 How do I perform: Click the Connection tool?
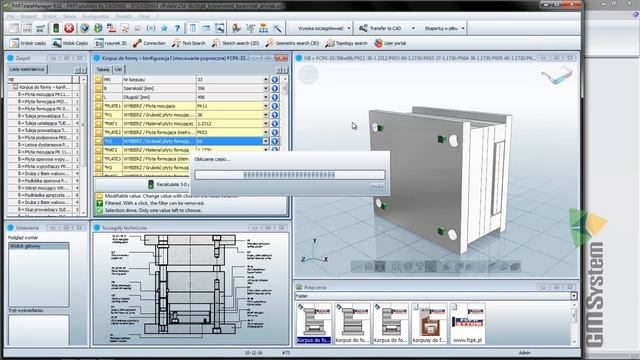point(149,43)
